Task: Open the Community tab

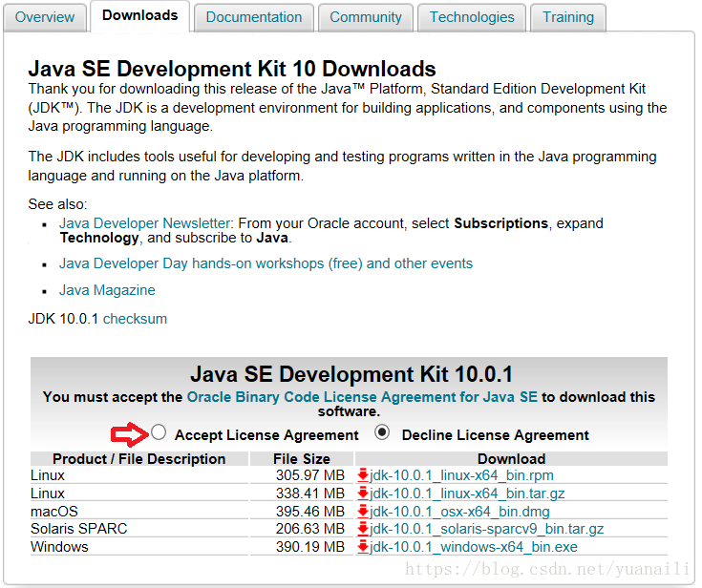Action: tap(366, 17)
